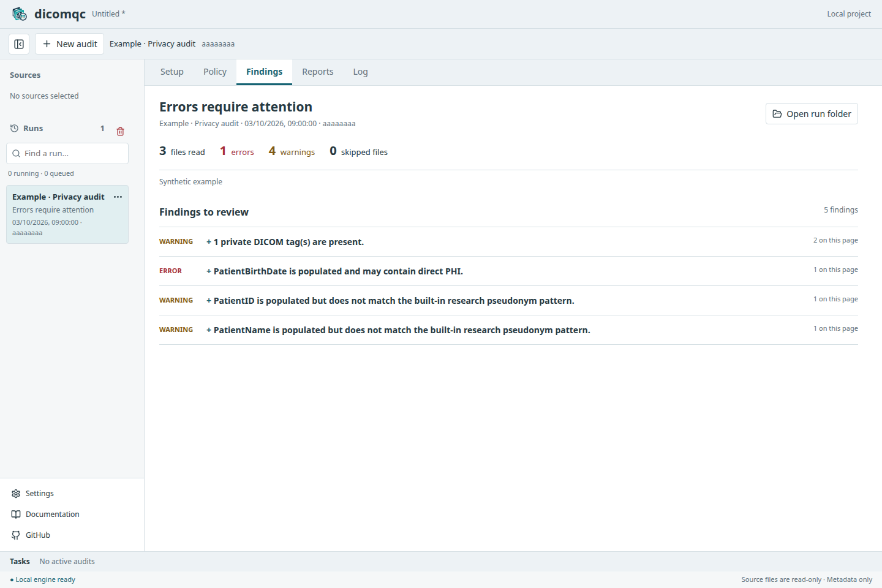Open the run options ellipsis menu
Screen dimensions: 882x588
(x=118, y=197)
